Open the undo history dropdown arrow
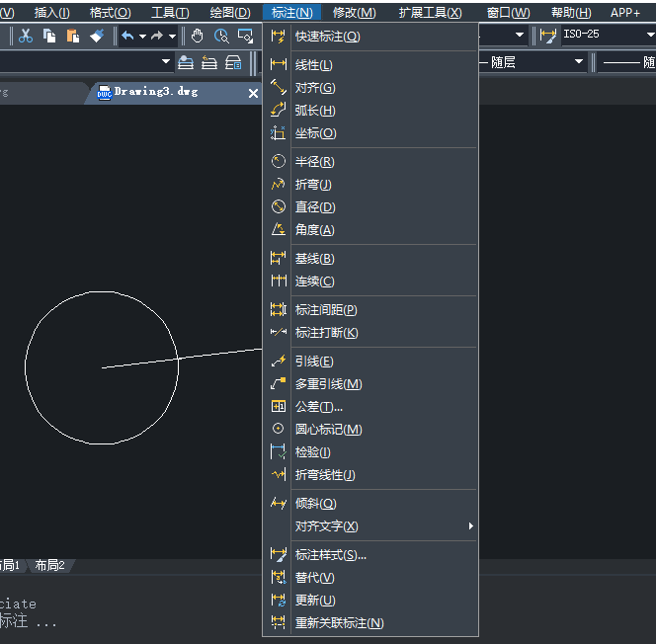 pyautogui.click(x=142, y=37)
